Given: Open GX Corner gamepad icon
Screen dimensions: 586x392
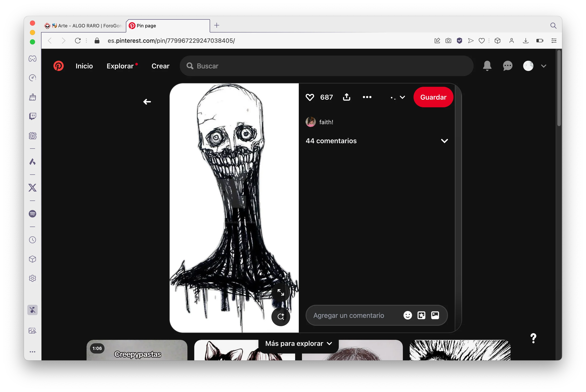Looking at the screenshot, I should [32, 59].
